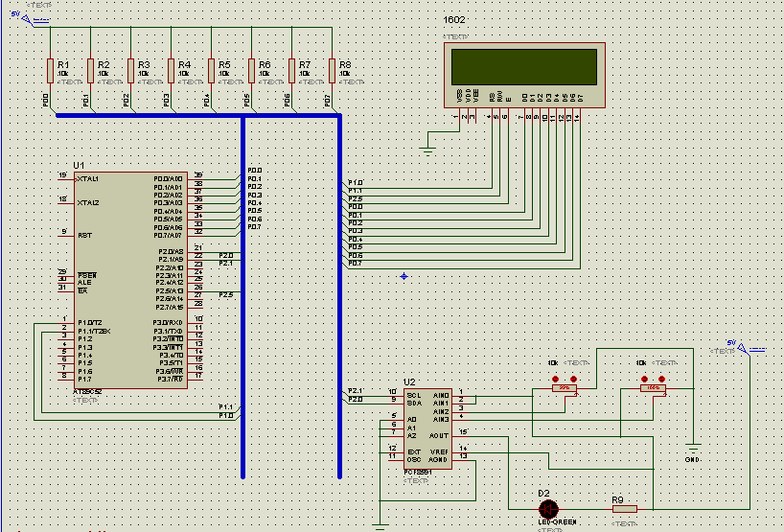Image resolution: width=784 pixels, height=532 pixels.
Task: Click right red actuator dot of left potentiometer
Action: pyautogui.click(x=573, y=379)
